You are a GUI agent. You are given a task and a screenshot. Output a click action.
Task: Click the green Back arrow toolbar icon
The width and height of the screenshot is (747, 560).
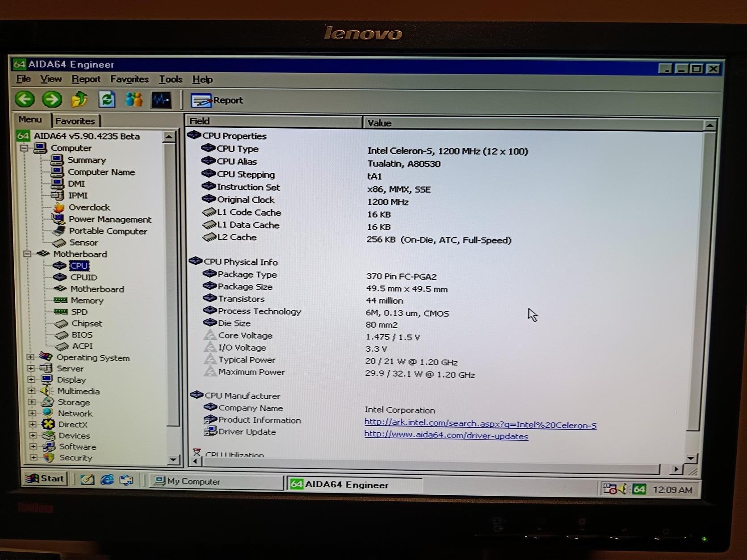click(25, 99)
